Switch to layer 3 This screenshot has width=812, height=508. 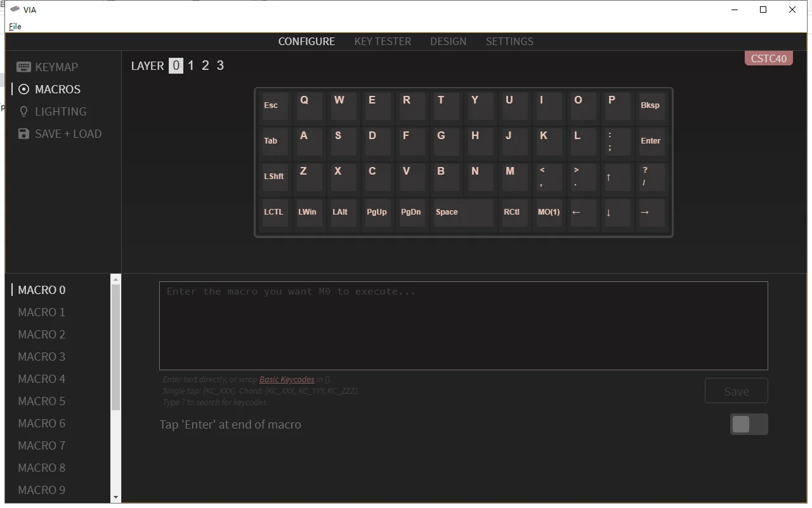[x=220, y=65]
